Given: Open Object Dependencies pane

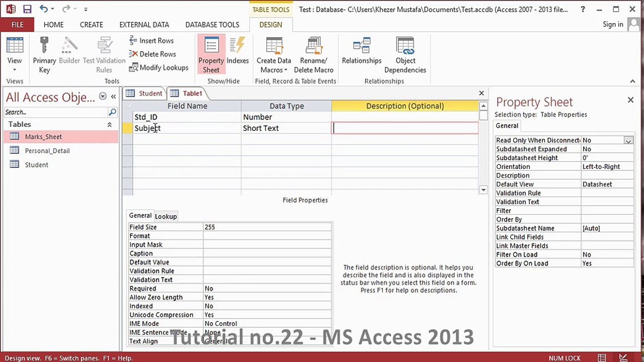Looking at the screenshot, I should (405, 56).
